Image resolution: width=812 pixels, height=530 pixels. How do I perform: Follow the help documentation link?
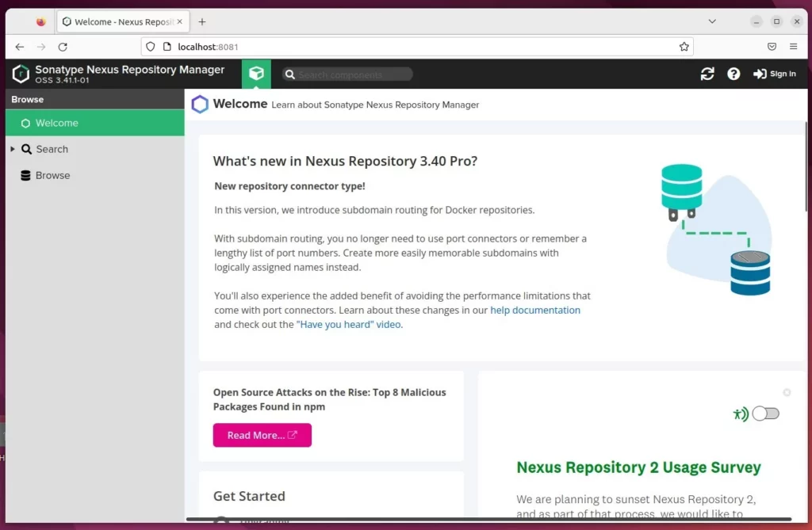(535, 310)
